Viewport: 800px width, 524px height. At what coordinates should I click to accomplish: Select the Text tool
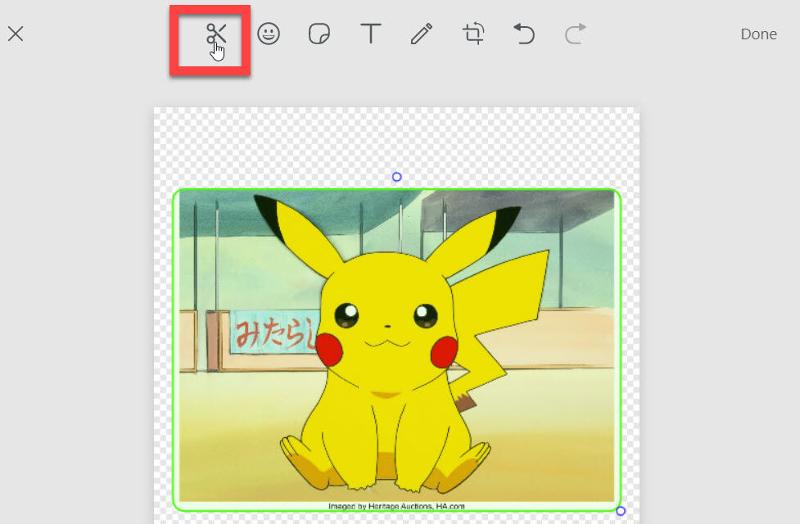coord(371,34)
